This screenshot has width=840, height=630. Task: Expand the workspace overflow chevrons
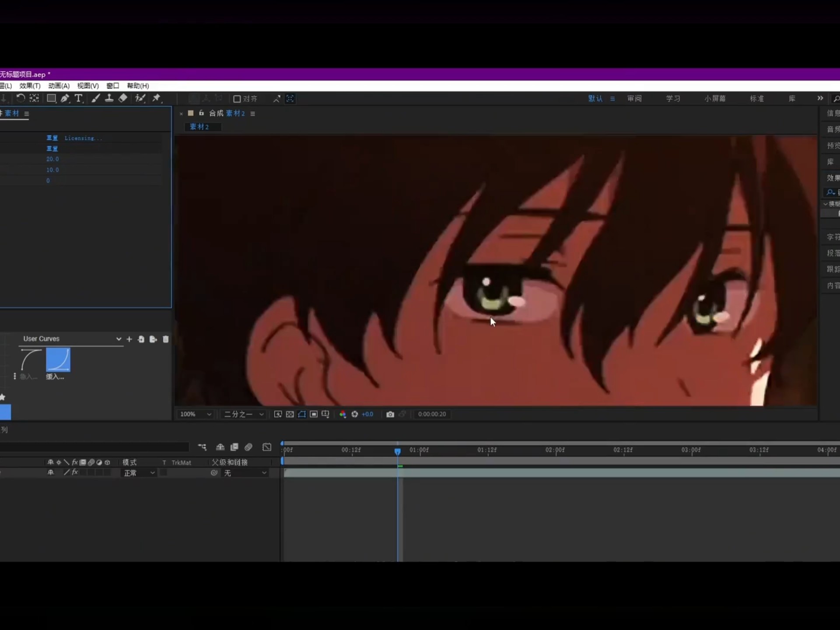(x=820, y=98)
